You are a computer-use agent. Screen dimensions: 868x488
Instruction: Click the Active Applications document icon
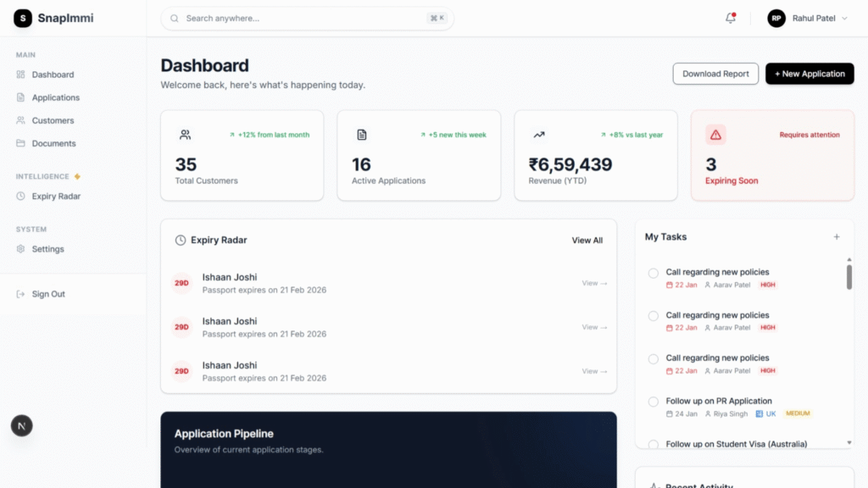pos(362,135)
